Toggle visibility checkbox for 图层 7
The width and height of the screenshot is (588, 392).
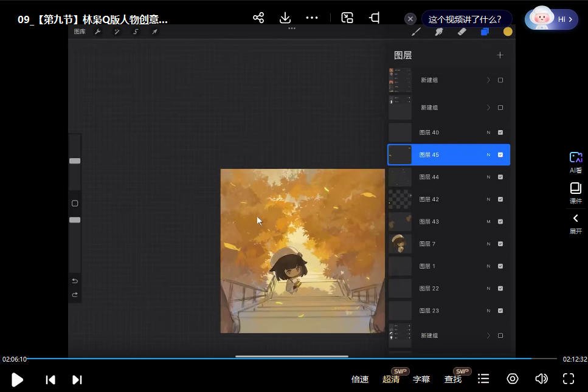tap(500, 244)
